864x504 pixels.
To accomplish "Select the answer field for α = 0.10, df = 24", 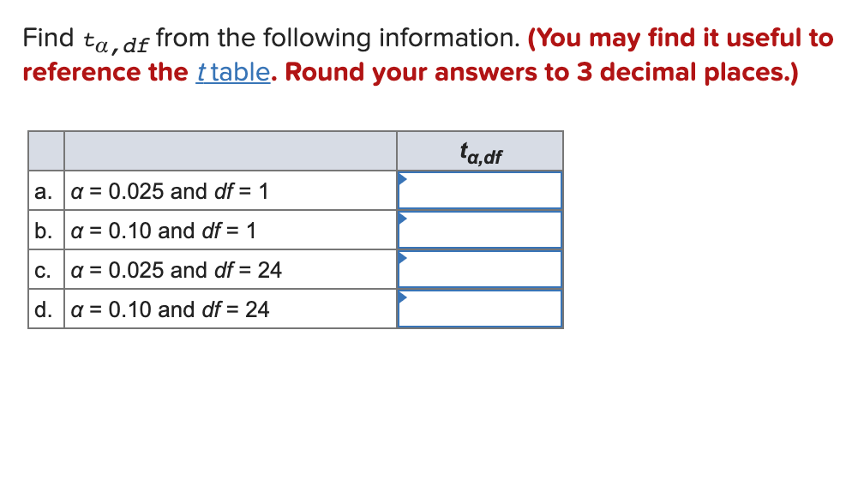I will click(478, 309).
